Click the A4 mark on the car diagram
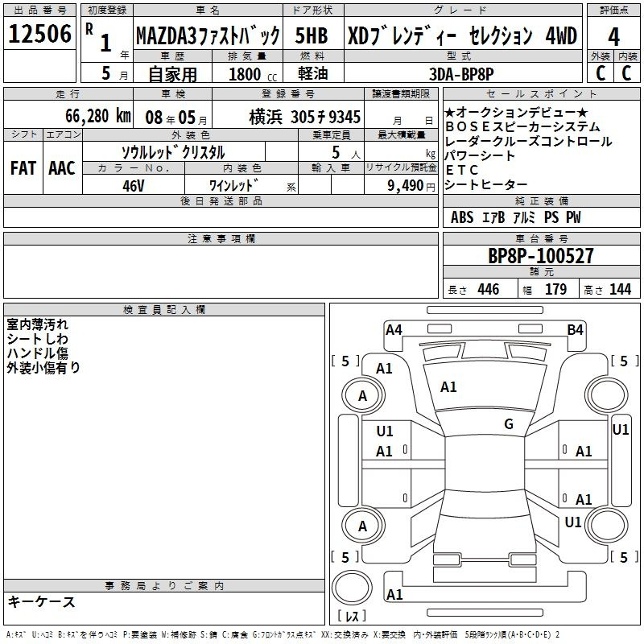Viewport: 644px width, 644px height. tap(394, 330)
